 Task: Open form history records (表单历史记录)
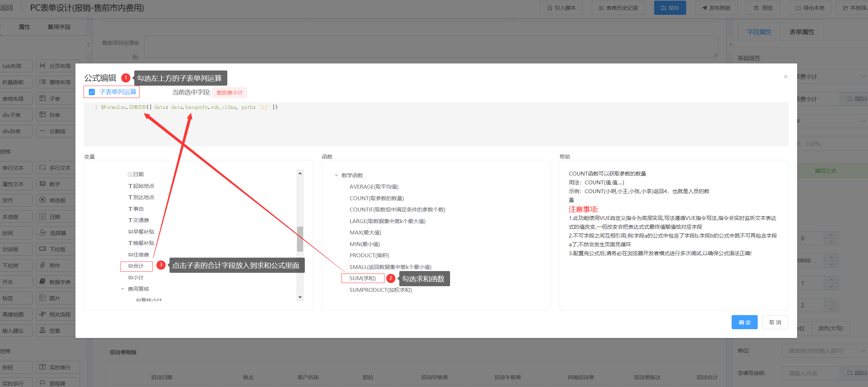click(618, 8)
